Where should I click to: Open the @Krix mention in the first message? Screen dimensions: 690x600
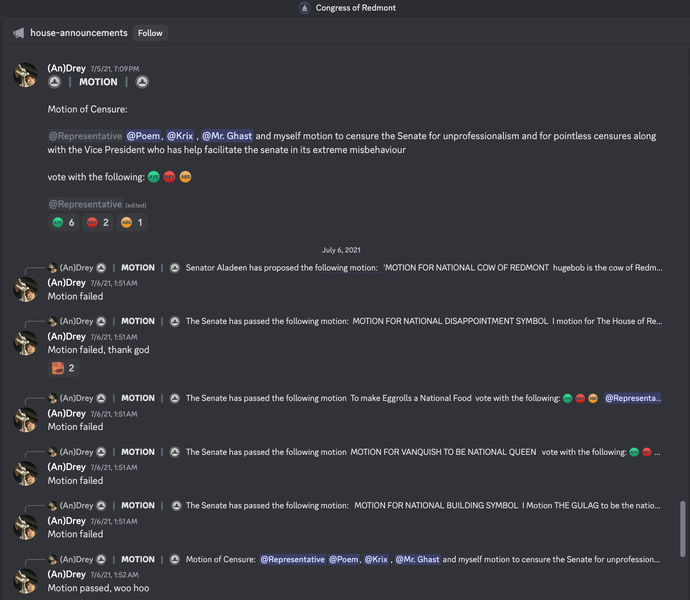180,136
